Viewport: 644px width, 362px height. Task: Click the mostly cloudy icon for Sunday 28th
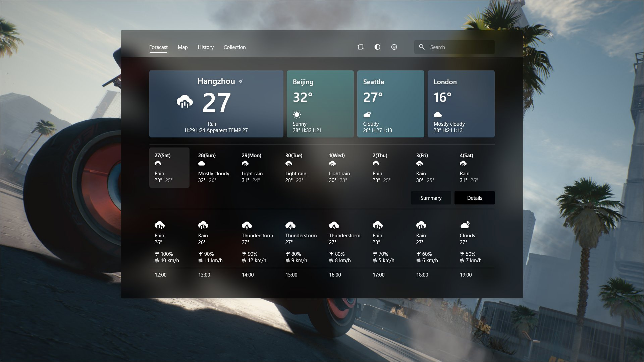pos(201,164)
